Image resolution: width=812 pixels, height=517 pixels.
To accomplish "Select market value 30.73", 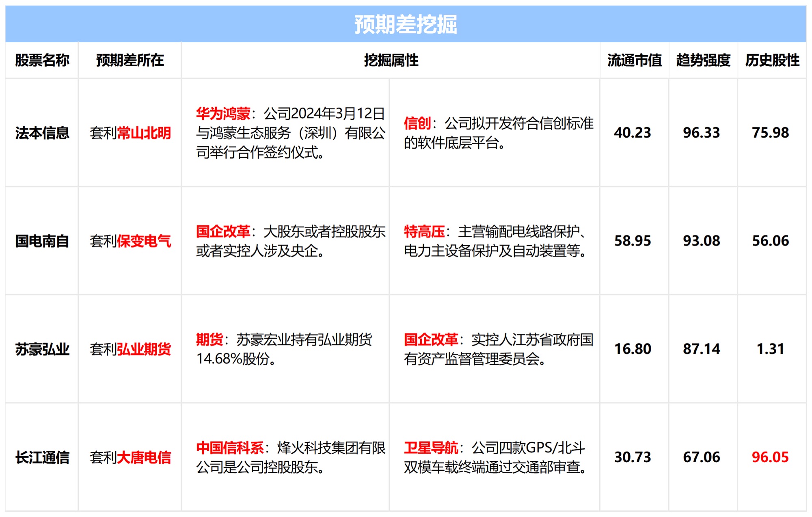I will coord(633,457).
